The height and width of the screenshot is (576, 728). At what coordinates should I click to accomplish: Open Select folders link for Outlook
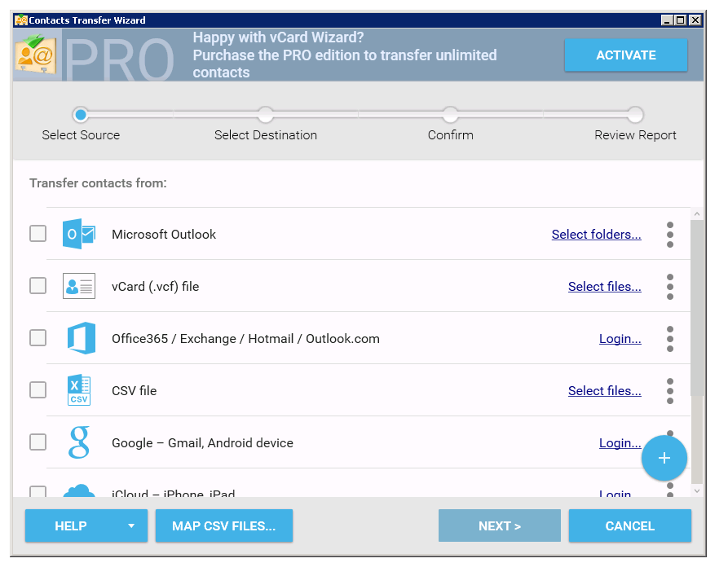pyautogui.click(x=596, y=235)
